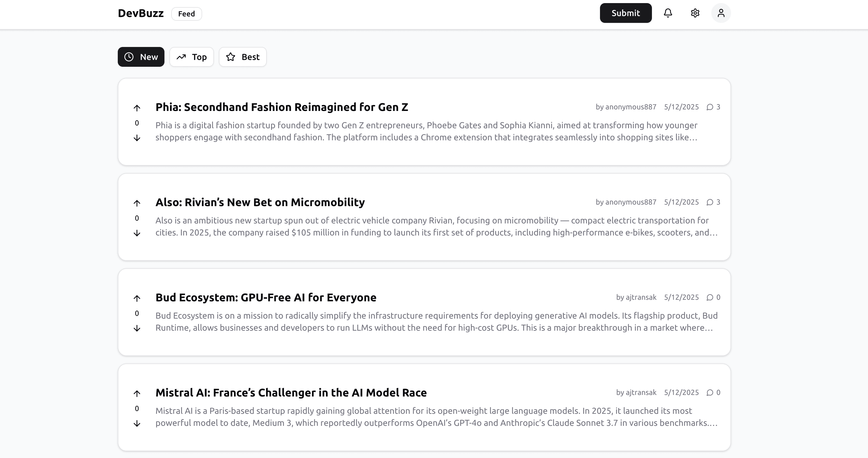The width and height of the screenshot is (868, 458).
Task: Upvote the Phia secondhand fashion post
Action: (137, 108)
